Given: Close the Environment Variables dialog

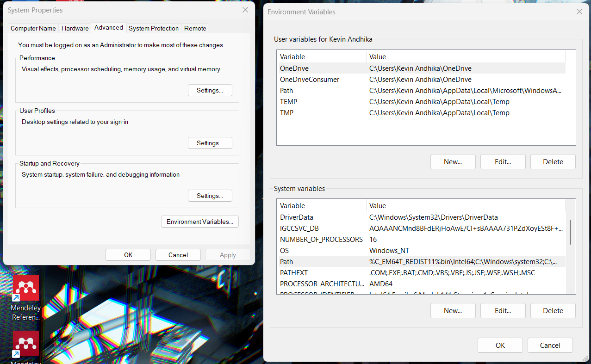Looking at the screenshot, I should click(x=579, y=12).
